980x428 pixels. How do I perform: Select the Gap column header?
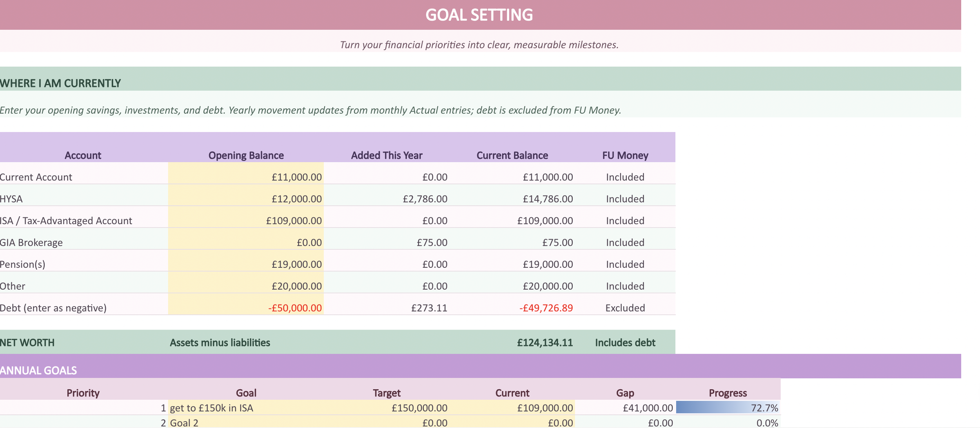tap(625, 389)
